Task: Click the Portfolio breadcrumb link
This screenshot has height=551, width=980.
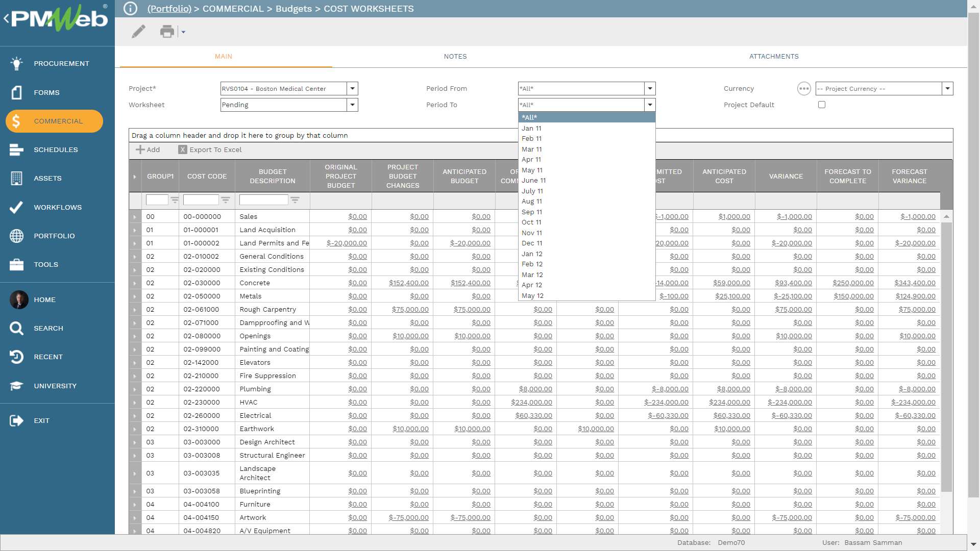Action: [169, 9]
